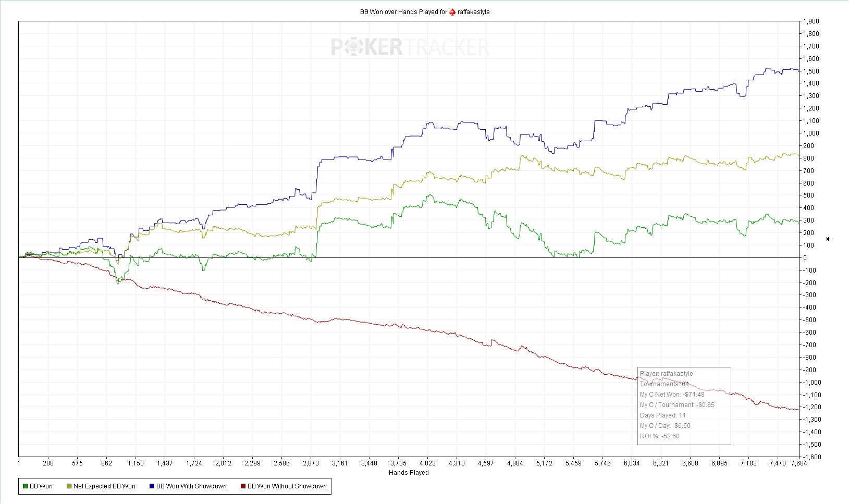Click the blue BB Won With Showdown swatch
This screenshot has width=849, height=504.
click(152, 486)
